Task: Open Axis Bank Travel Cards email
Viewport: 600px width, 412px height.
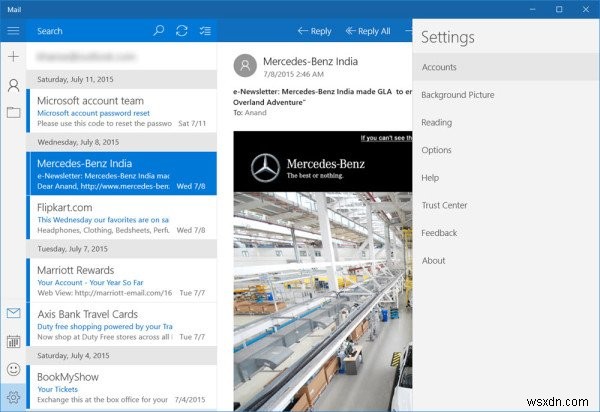Action: tap(122, 324)
